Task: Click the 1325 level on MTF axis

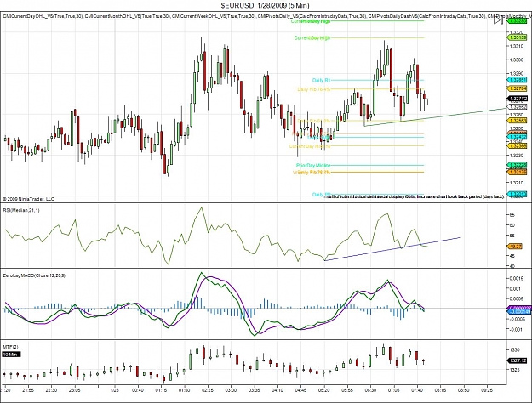Action: (x=513, y=370)
